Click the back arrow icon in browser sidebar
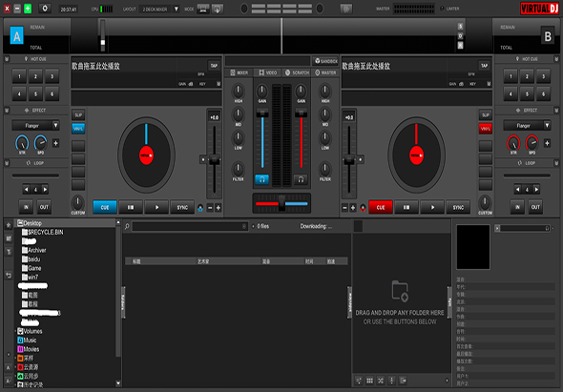Screen dimensions: 563x392 click(x=9, y=276)
